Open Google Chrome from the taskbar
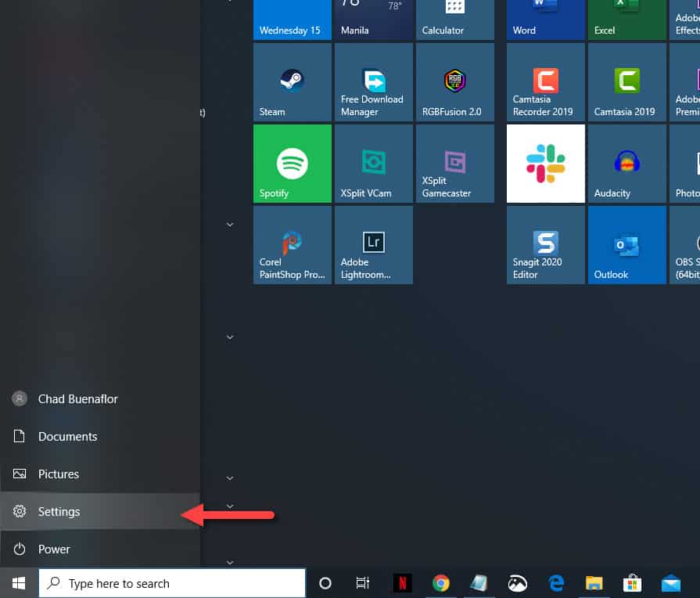 click(x=441, y=583)
